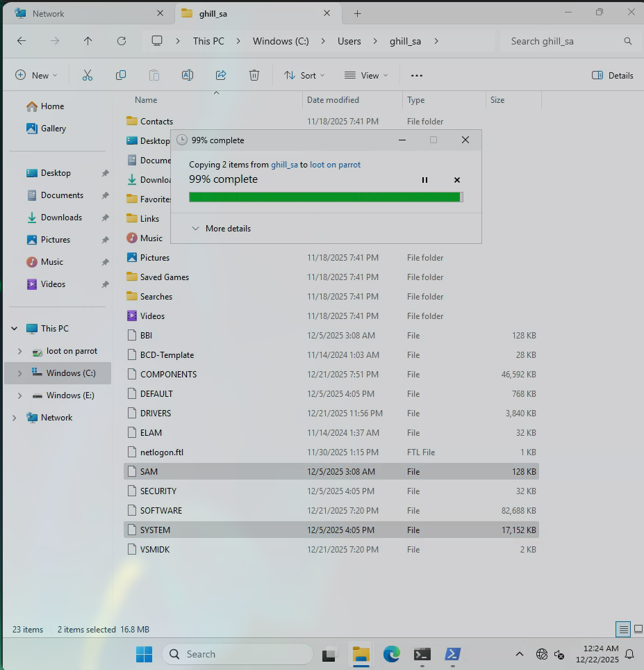Image resolution: width=644 pixels, height=670 pixels.
Task: Open the See more ellipsis menu
Action: point(417,75)
